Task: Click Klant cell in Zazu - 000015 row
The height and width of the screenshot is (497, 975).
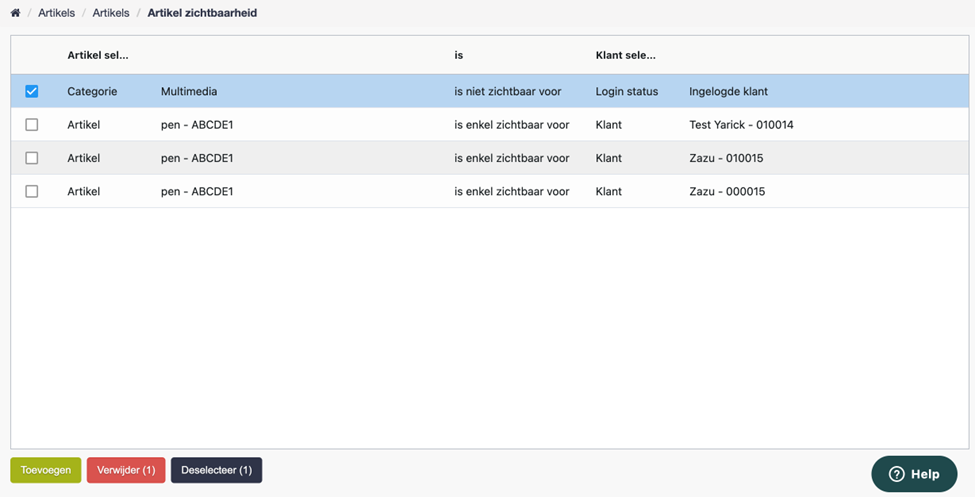Action: tap(609, 192)
